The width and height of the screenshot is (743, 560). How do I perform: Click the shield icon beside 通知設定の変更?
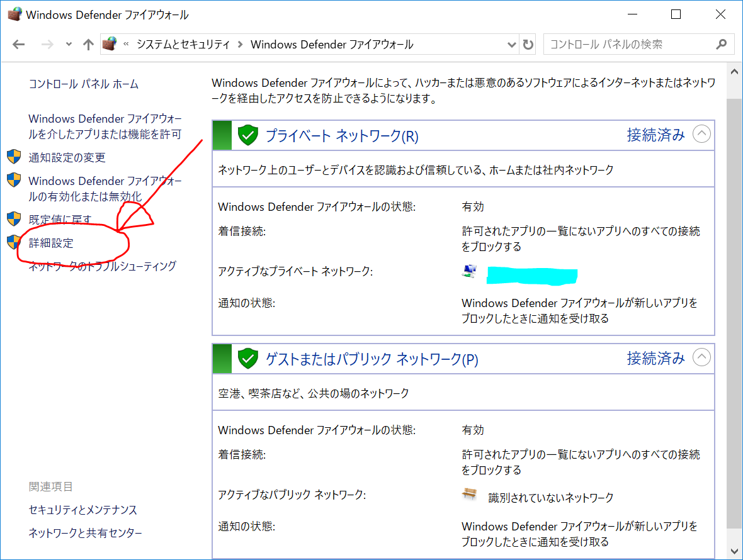[14, 157]
